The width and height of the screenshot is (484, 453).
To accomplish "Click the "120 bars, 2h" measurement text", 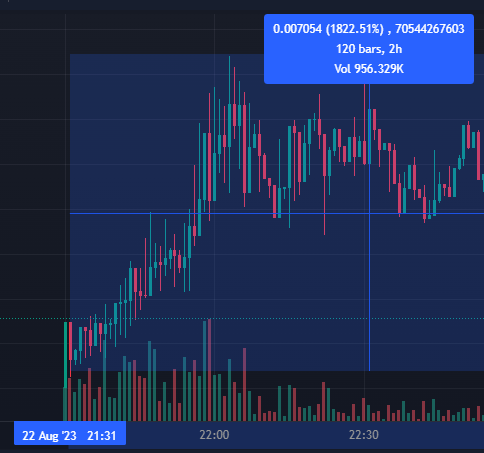I will (x=369, y=49).
